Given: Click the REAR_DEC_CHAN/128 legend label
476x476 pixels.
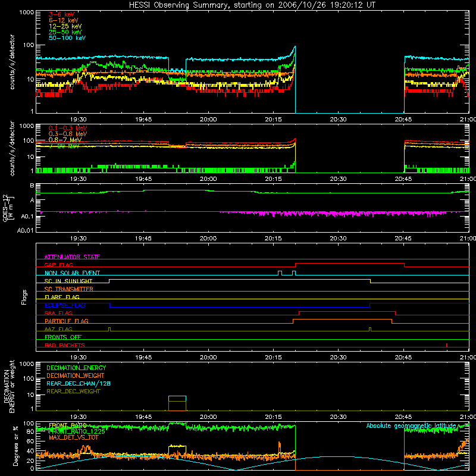Looking at the screenshot, I should pos(79,383).
